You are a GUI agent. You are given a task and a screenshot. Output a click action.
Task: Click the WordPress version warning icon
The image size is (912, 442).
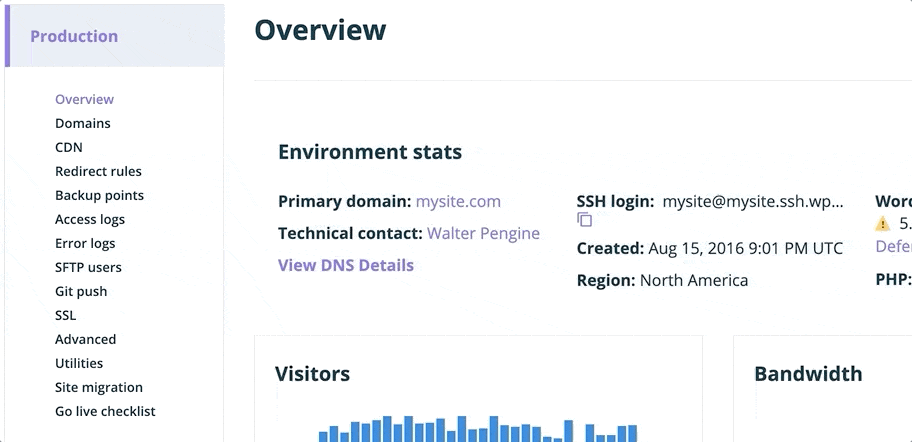[882, 224]
